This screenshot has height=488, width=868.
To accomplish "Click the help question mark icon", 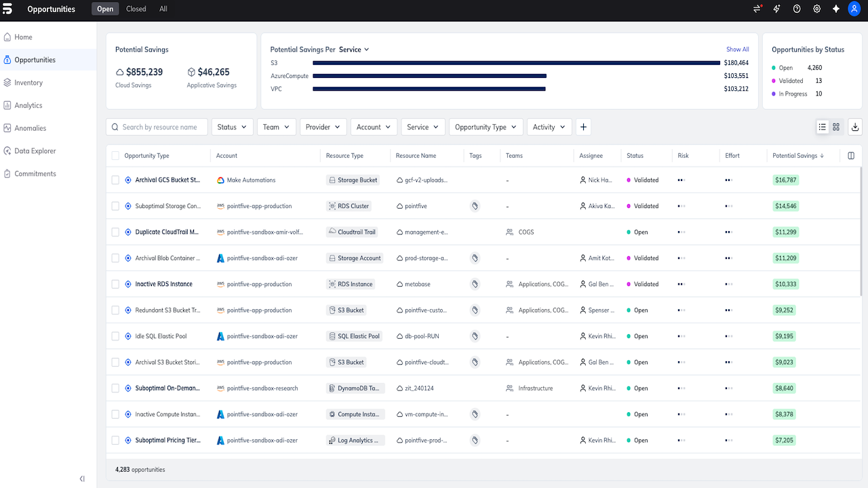I will coord(797,9).
